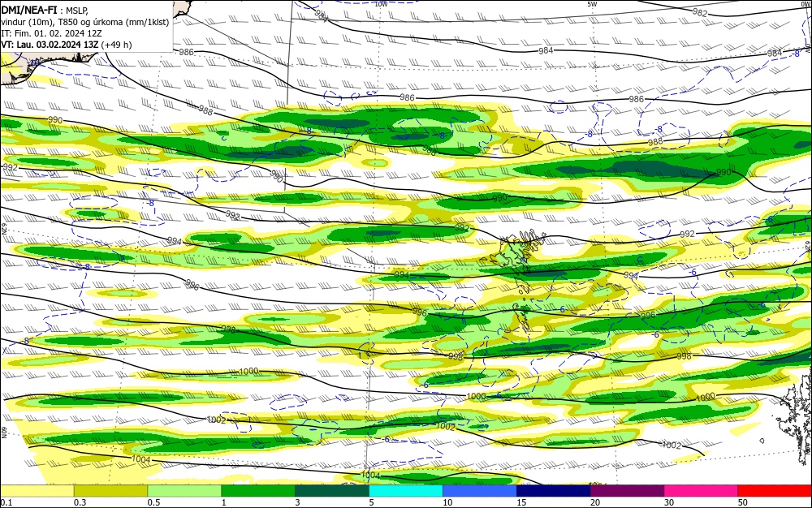This screenshot has width=812, height=508.
Task: Click the "0.3" legend value
Action: (80, 502)
